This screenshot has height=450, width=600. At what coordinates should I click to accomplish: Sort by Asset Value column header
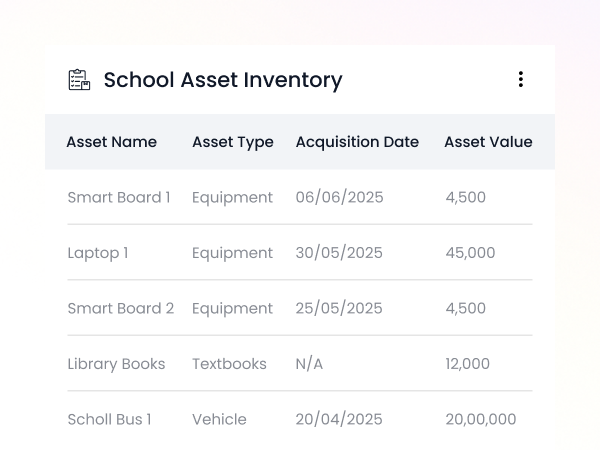click(488, 142)
